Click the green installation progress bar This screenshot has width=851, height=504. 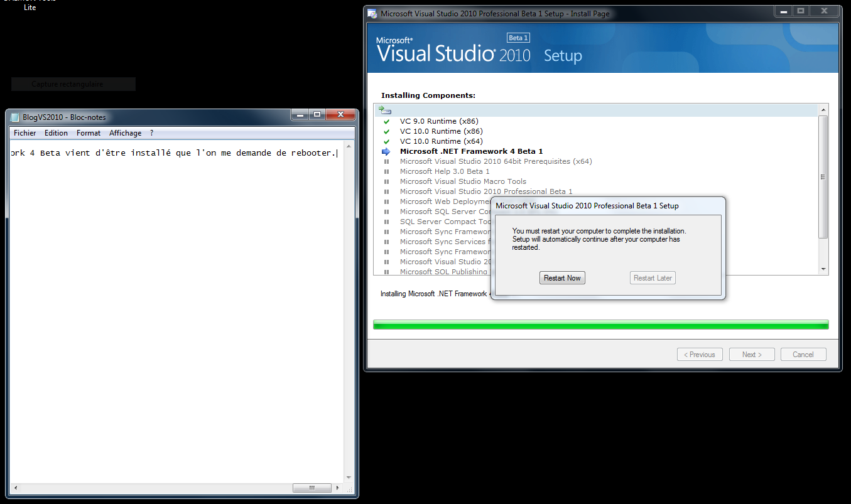point(600,324)
